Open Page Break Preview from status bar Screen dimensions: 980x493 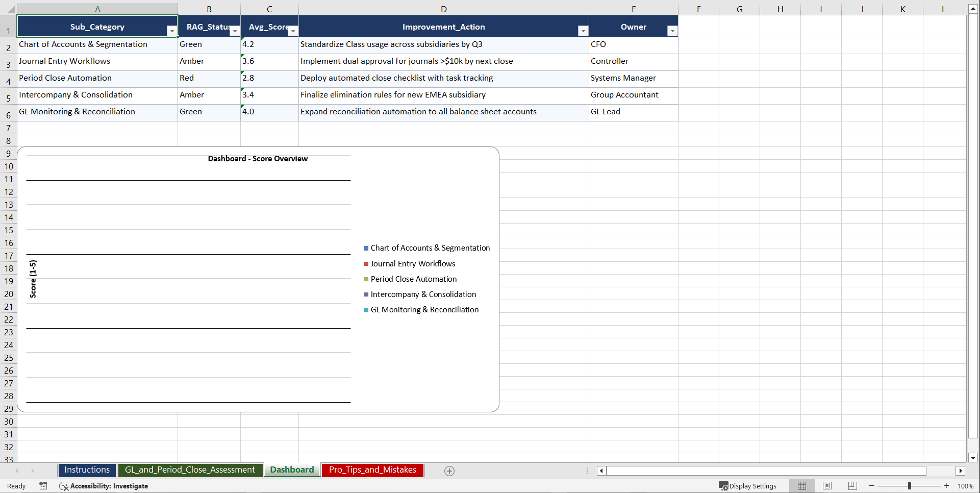pos(852,486)
